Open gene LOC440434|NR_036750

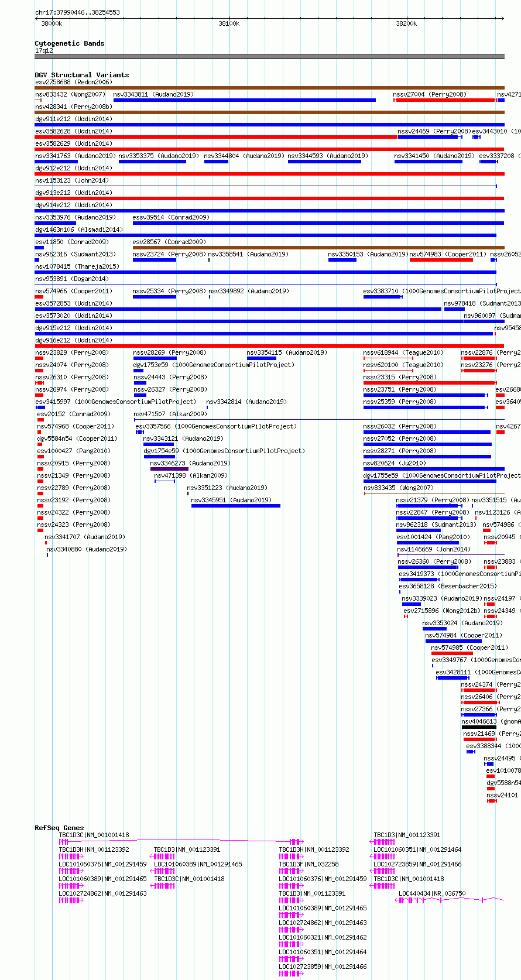pos(433,893)
